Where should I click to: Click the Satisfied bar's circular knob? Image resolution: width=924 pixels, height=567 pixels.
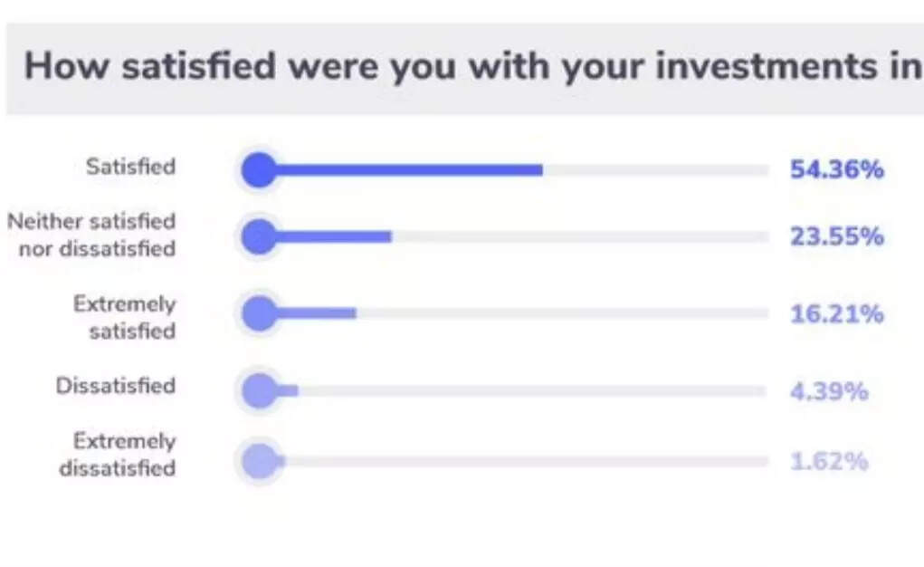pos(259,170)
